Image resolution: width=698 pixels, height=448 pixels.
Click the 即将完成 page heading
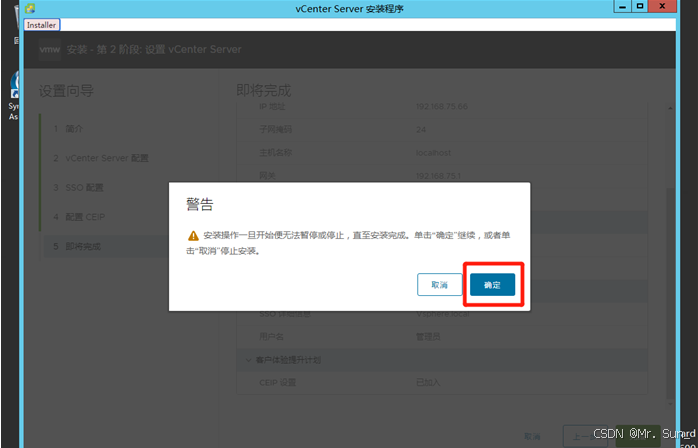264,90
